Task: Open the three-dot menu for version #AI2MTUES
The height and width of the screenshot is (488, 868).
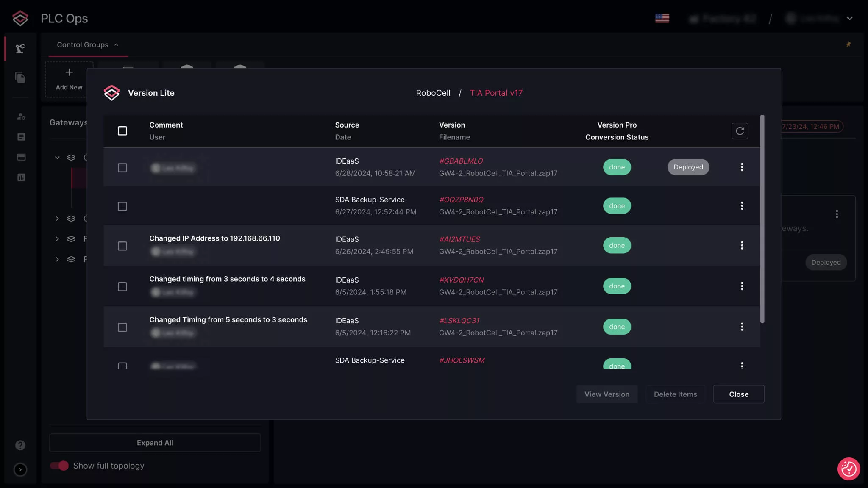Action: [742, 246]
